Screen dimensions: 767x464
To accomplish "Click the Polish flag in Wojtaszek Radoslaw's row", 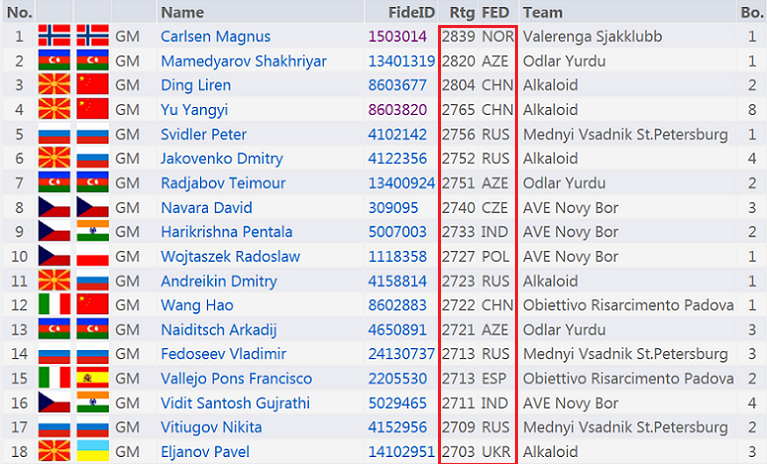I will click(x=92, y=257).
